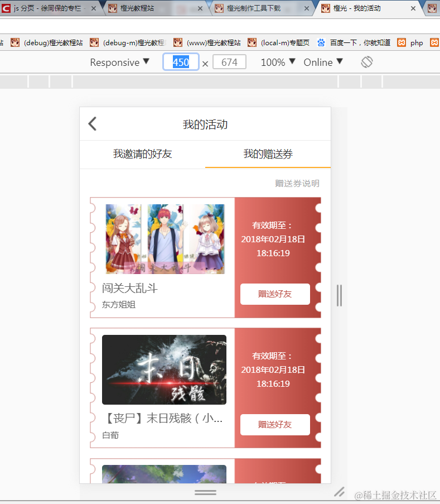Click the first coupon expiry date text
Screen dimensions: 440x504
point(273,239)
